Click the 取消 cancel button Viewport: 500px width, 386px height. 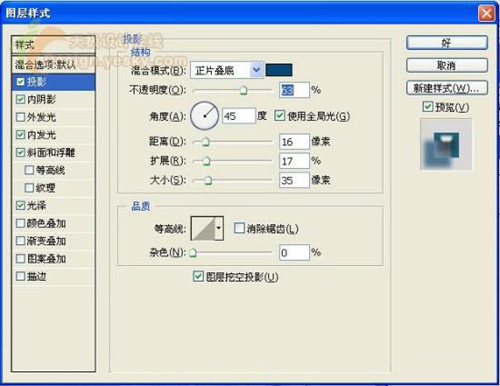[x=447, y=65]
